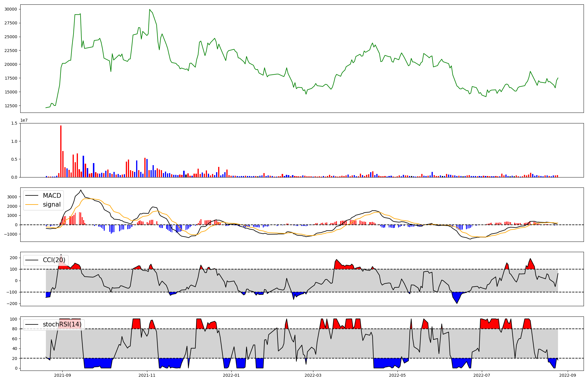Click the stochRSI(14) legend entry
588x382 pixels.
62,324
